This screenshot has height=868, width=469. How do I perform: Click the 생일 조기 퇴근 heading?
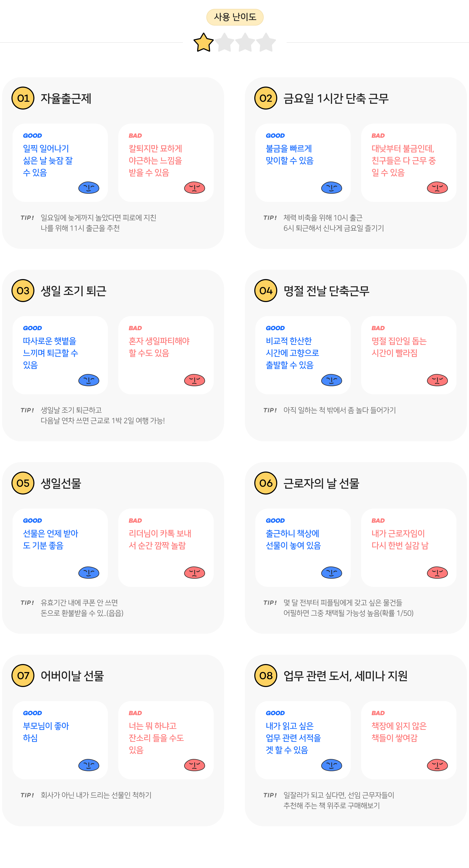pyautogui.click(x=73, y=291)
